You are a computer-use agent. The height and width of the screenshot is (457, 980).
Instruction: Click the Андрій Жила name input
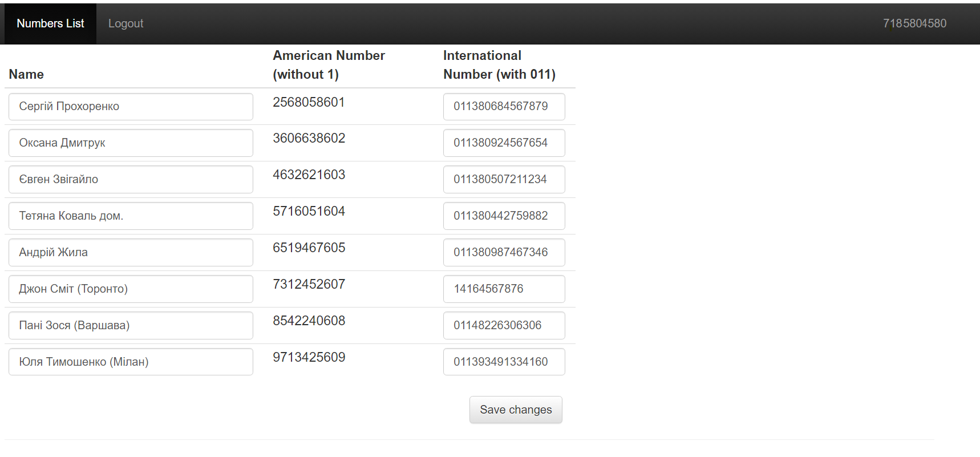131,253
